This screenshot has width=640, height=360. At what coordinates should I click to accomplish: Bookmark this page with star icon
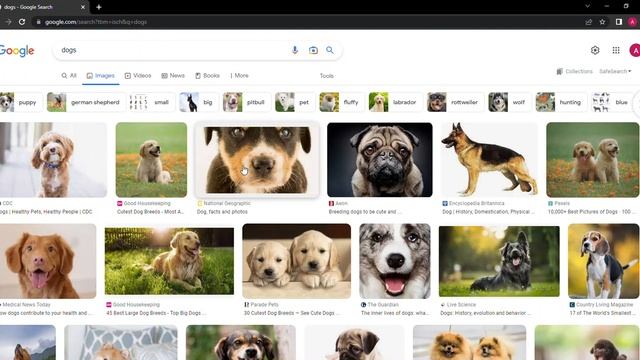602,22
